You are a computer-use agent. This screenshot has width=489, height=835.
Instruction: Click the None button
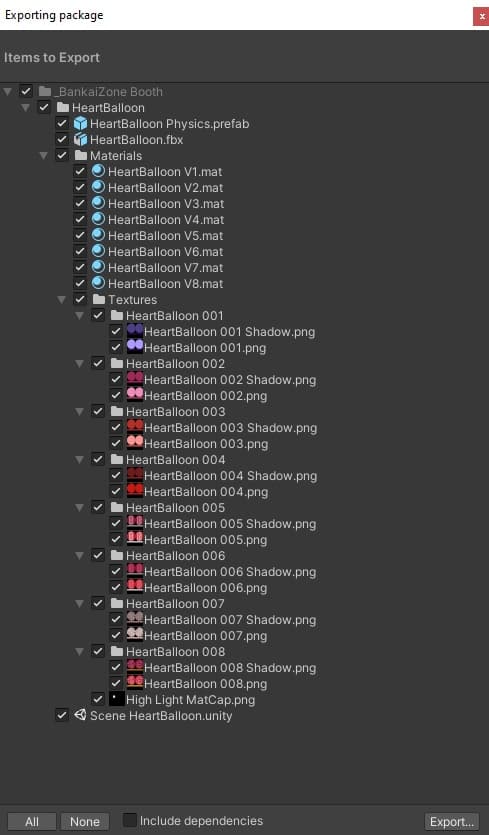click(x=85, y=821)
